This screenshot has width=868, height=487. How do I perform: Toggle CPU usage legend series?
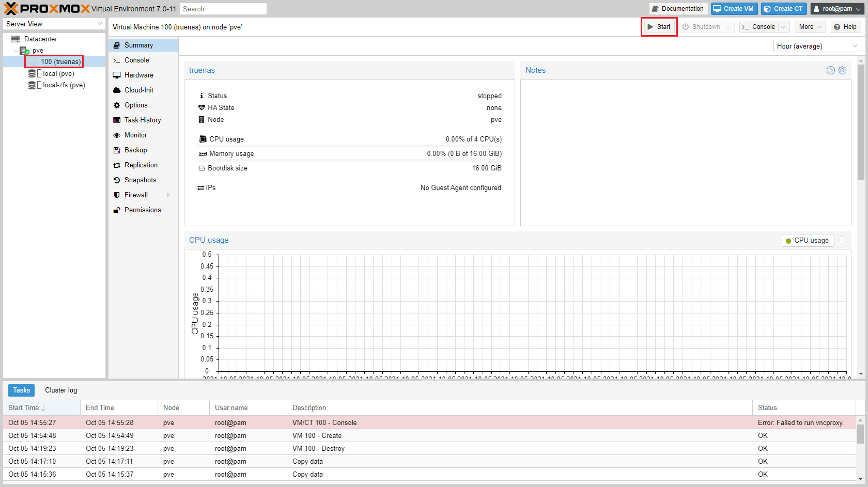808,241
